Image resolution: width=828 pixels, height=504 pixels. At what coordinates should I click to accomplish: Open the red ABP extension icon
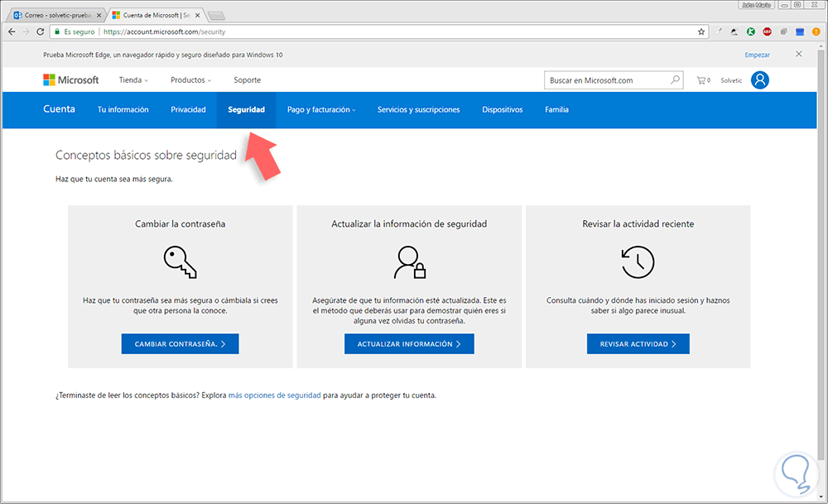coord(768,31)
